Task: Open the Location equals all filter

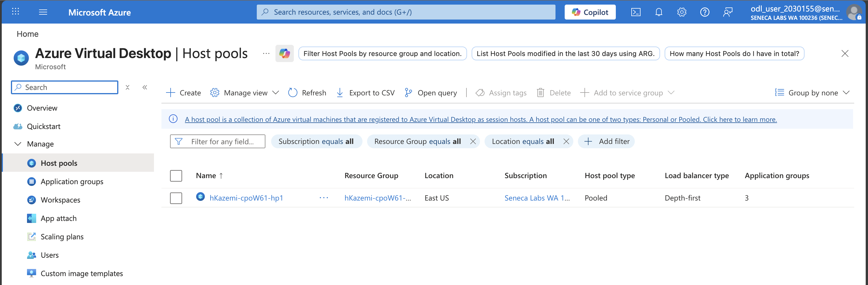Action: (523, 141)
